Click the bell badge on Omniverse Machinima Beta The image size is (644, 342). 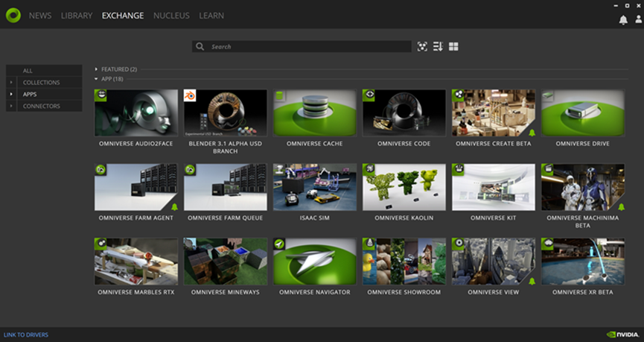[x=622, y=206]
